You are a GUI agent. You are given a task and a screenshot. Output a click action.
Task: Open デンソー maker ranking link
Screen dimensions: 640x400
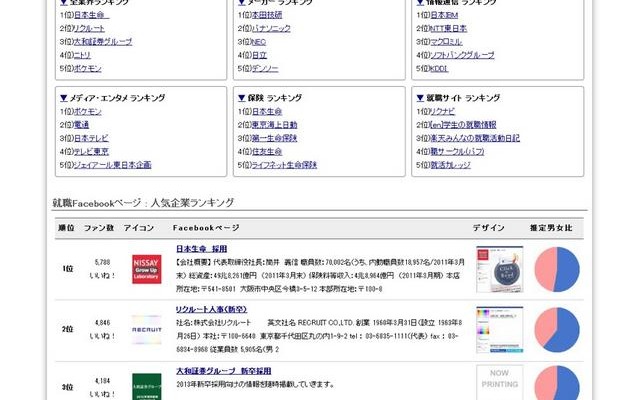click(x=265, y=69)
